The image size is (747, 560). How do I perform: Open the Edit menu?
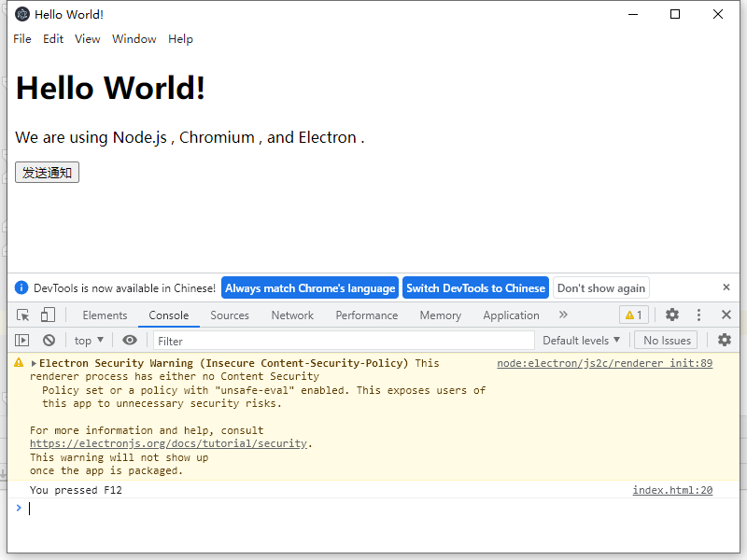[x=53, y=39]
